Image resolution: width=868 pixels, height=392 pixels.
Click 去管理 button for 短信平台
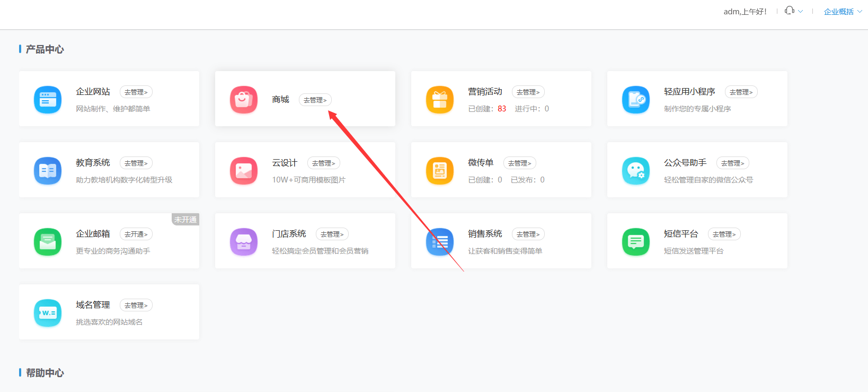[724, 234]
